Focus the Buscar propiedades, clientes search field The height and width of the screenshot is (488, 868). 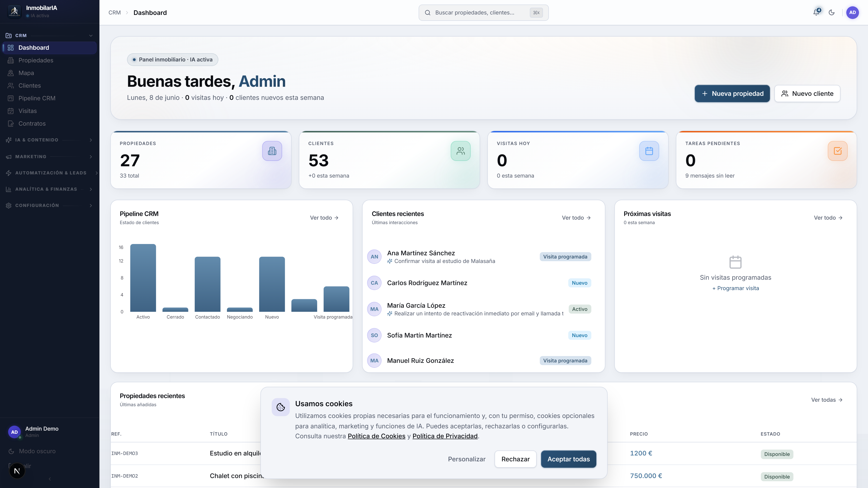[484, 12]
